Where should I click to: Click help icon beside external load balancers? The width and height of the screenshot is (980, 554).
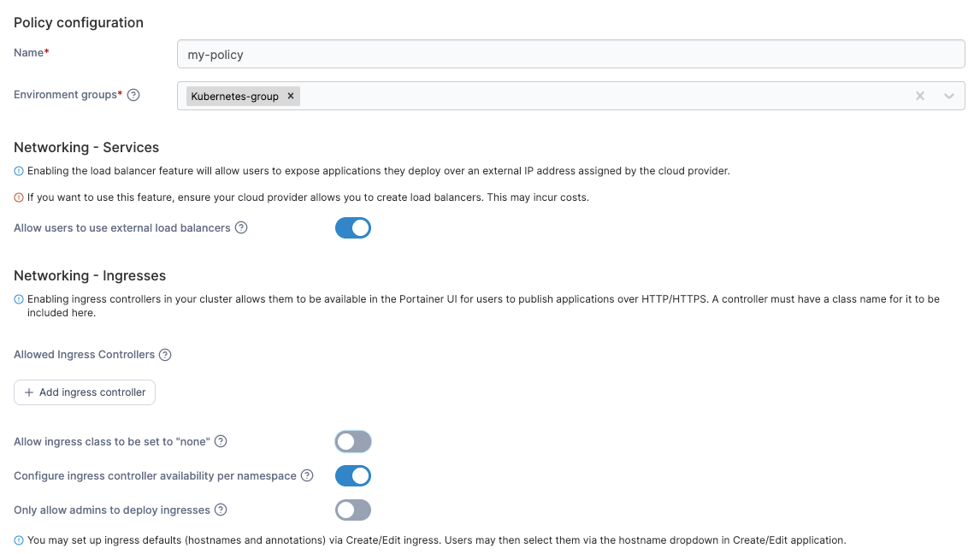point(241,228)
